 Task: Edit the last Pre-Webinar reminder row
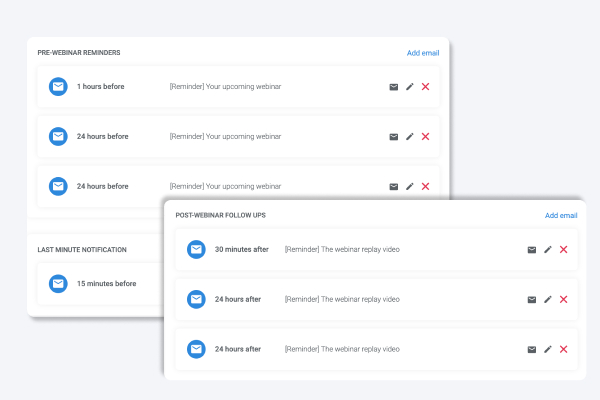[410, 186]
